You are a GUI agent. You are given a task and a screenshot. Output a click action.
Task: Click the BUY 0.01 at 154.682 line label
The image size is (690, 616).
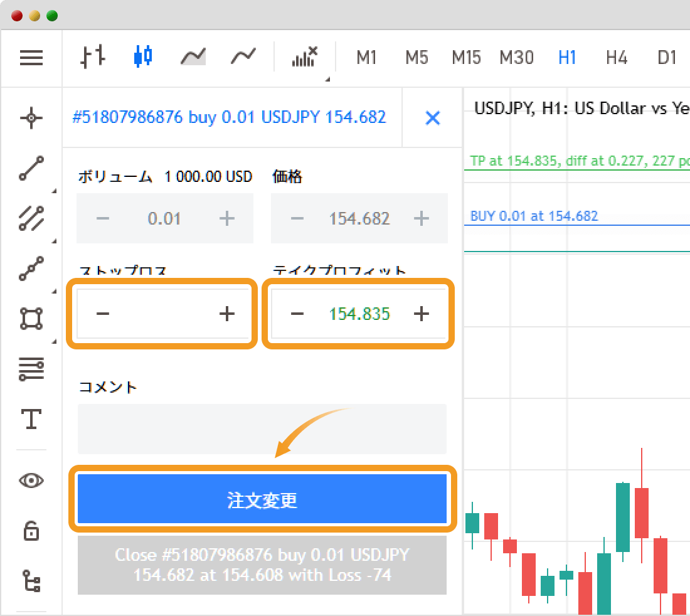click(534, 216)
